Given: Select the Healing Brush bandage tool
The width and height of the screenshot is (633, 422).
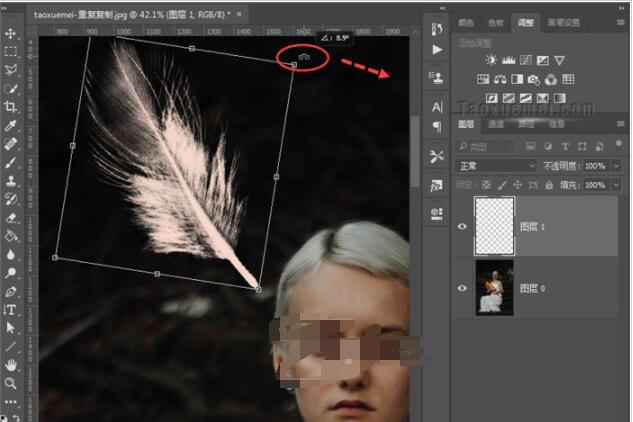Looking at the screenshot, I should 10,144.
